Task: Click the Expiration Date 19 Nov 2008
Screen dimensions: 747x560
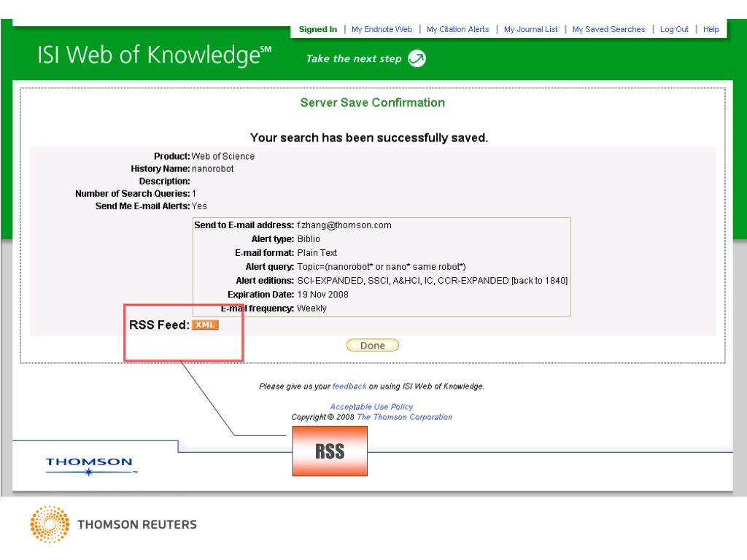Action: click(322, 295)
